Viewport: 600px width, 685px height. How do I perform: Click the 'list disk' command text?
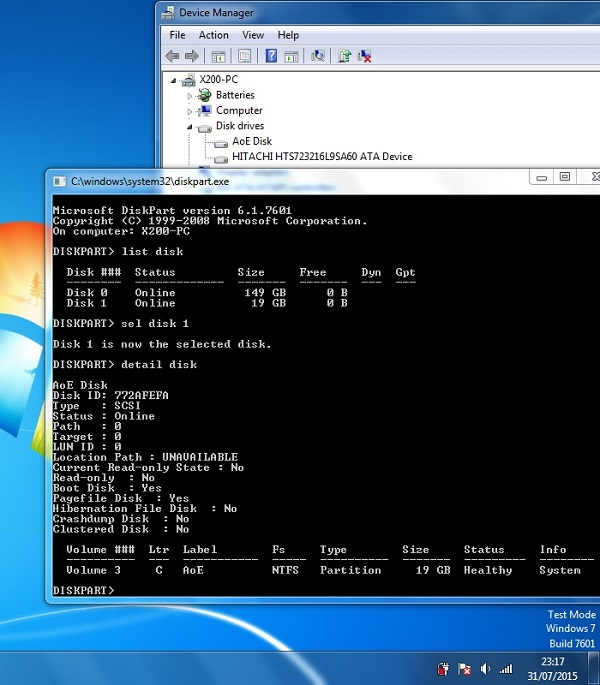click(153, 251)
